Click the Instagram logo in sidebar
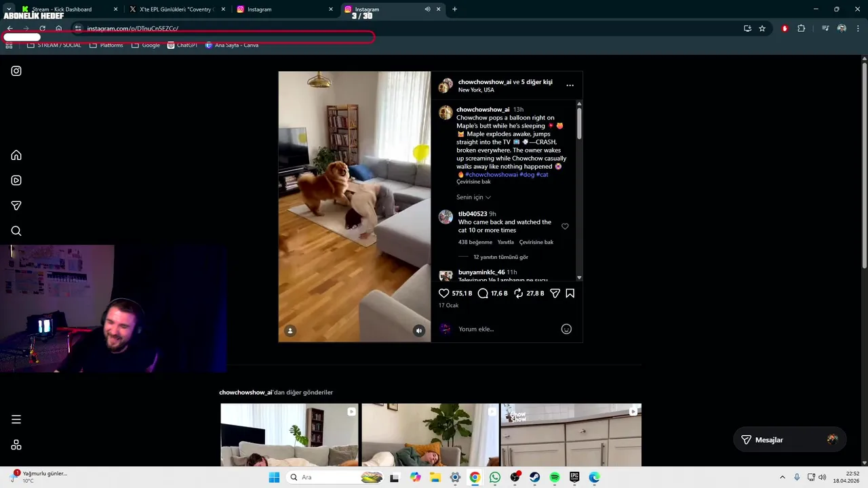 16,71
